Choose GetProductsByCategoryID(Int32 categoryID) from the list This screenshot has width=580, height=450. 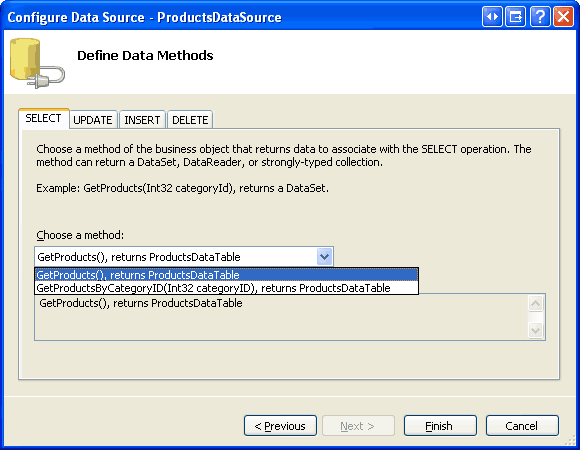coord(226,288)
